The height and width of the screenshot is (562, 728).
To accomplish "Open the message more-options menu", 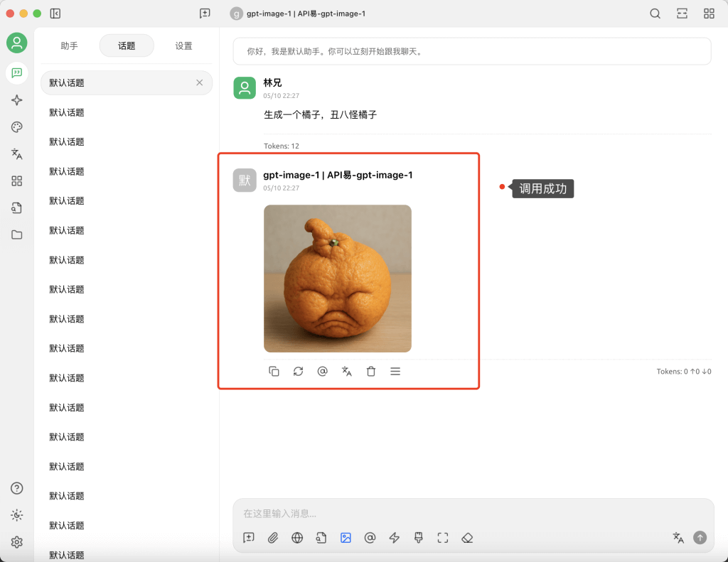I will (x=395, y=371).
